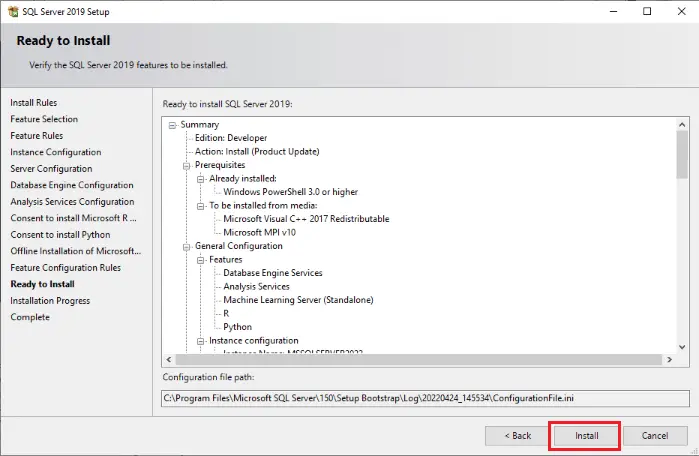Select 'Microsoft Visual C++ 2017 Redistributable' row
Viewport: 699px width, 456px height.
(x=306, y=219)
